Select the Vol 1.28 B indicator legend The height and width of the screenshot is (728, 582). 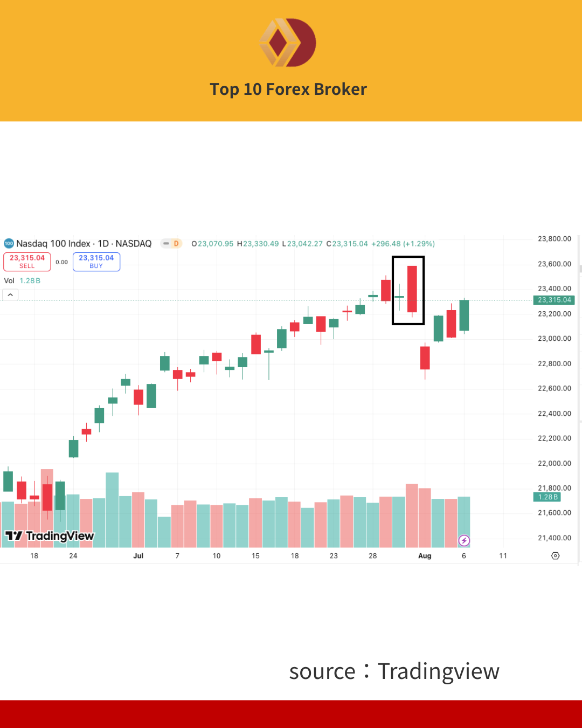pos(22,281)
